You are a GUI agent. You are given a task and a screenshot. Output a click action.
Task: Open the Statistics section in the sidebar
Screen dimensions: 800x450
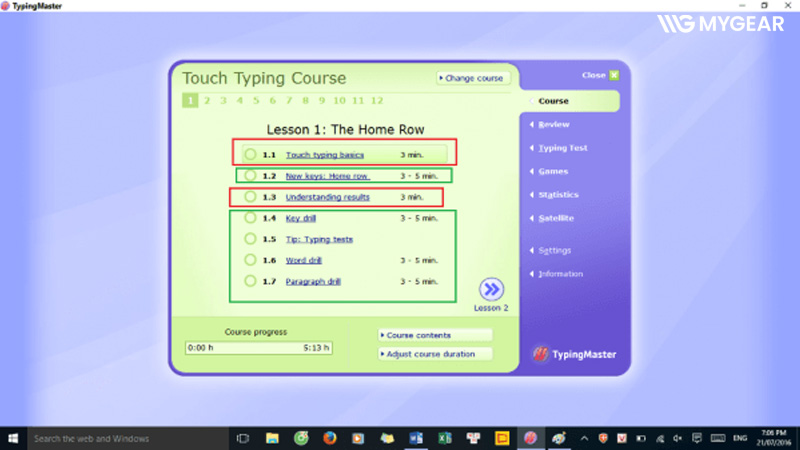(559, 195)
